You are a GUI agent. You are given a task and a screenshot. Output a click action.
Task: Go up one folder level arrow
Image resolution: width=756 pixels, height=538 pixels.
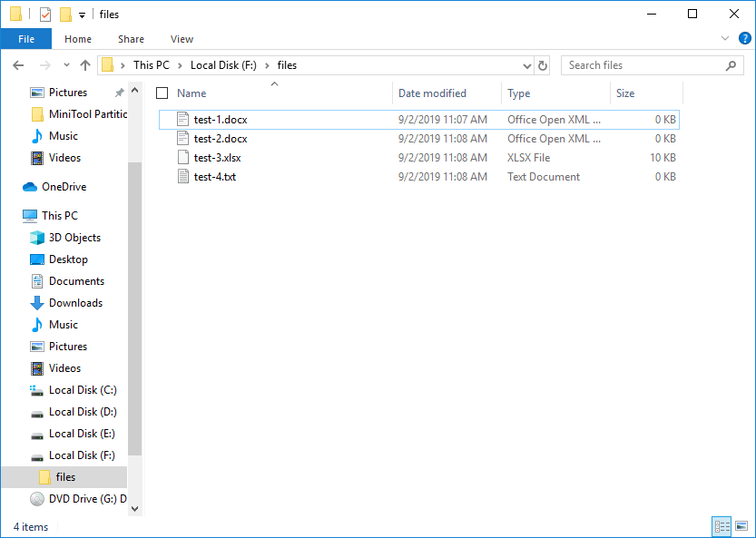[x=85, y=65]
